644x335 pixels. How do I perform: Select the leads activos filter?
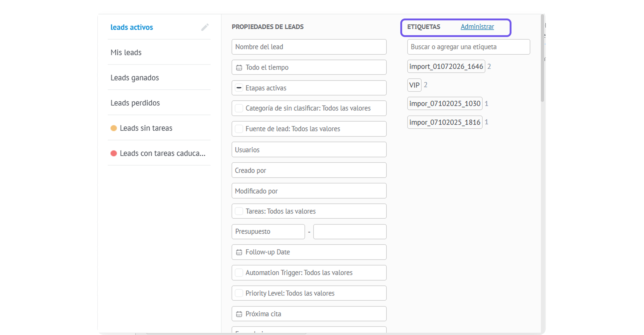pyautogui.click(x=132, y=27)
